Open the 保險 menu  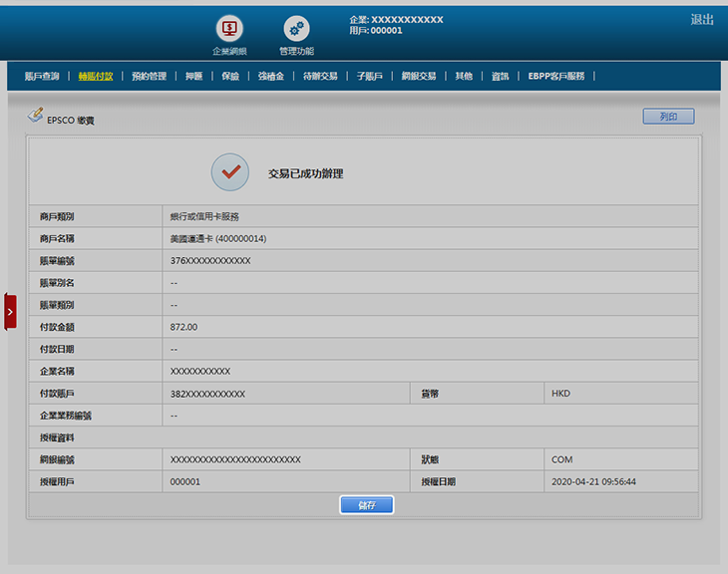click(x=230, y=76)
